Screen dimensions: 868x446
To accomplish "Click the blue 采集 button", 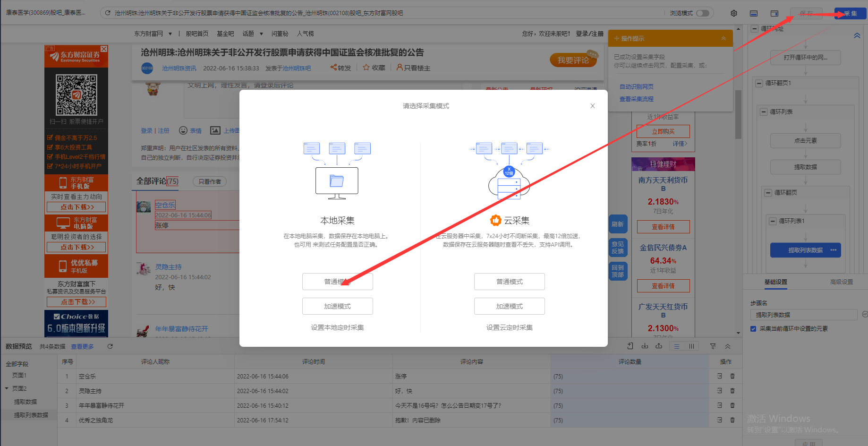I will pos(850,13).
